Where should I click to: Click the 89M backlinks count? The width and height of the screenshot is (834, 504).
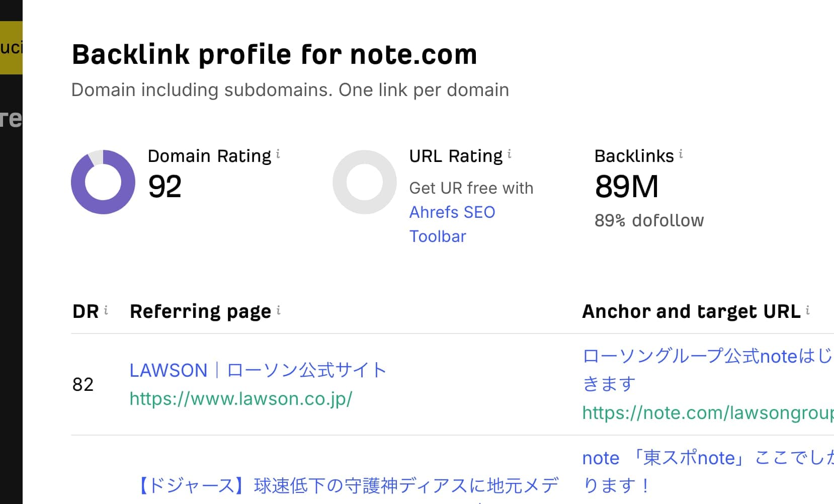626,187
